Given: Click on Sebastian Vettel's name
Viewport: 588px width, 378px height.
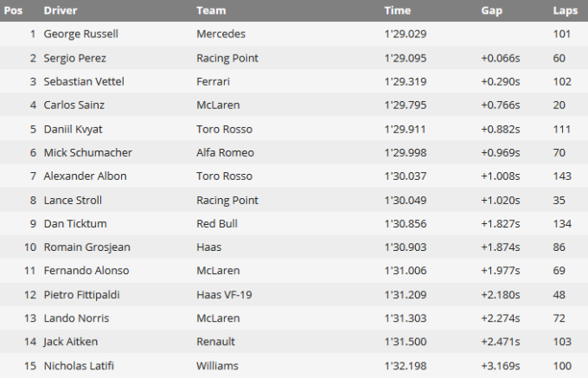Looking at the screenshot, I should tap(83, 81).
